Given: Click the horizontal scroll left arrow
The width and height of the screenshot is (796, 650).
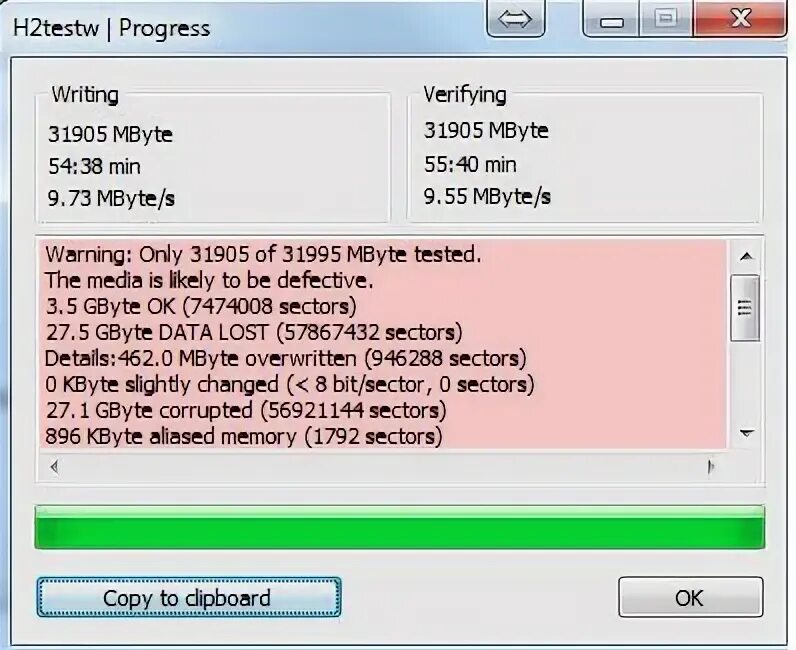Looking at the screenshot, I should click(x=54, y=466).
